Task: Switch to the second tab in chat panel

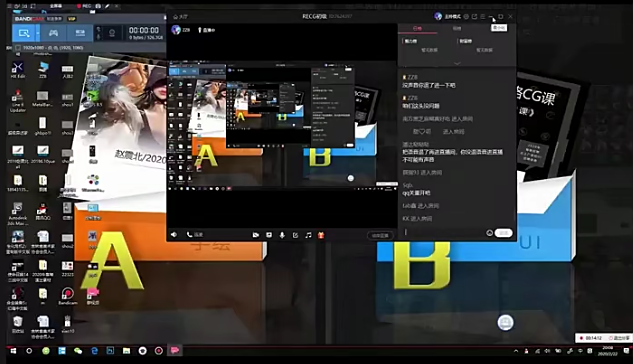Action: click(x=457, y=28)
